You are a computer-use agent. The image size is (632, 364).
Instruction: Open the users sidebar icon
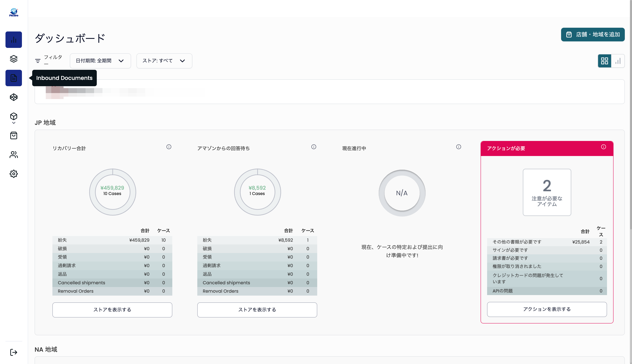(14, 155)
